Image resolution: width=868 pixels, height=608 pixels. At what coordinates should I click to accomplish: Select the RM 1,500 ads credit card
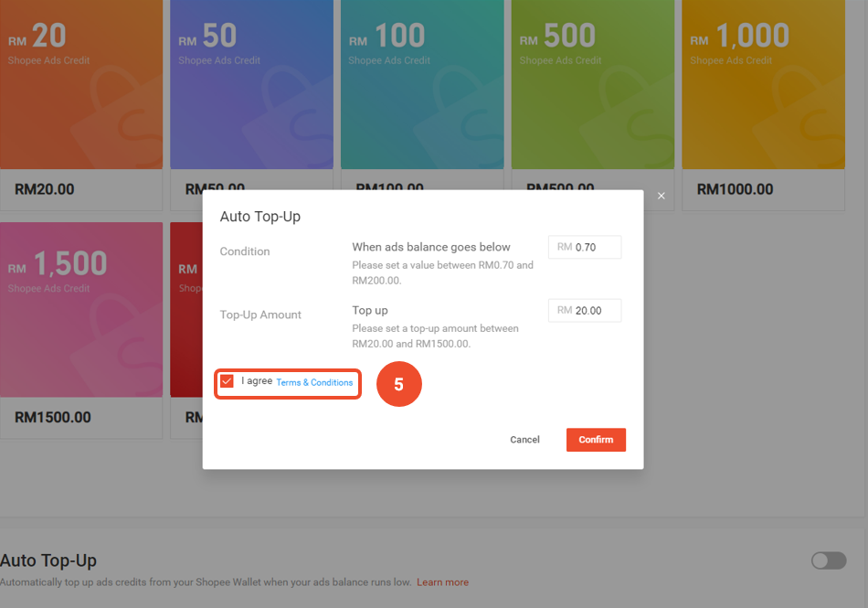[81, 309]
